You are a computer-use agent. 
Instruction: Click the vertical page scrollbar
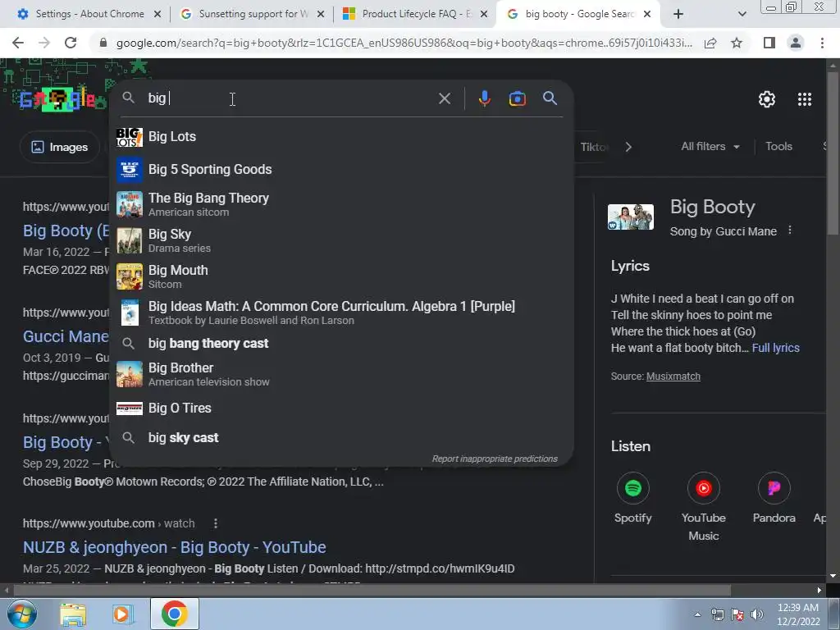833,153
